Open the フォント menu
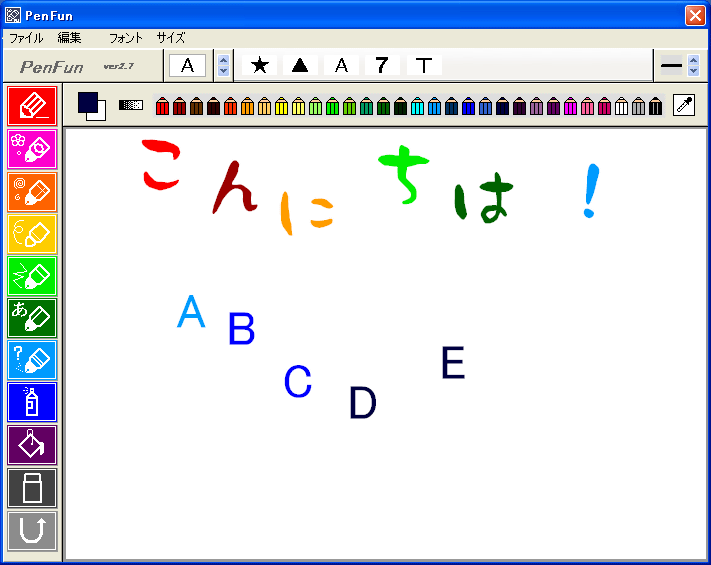Screen dimensions: 711x565 pyautogui.click(x=126, y=38)
